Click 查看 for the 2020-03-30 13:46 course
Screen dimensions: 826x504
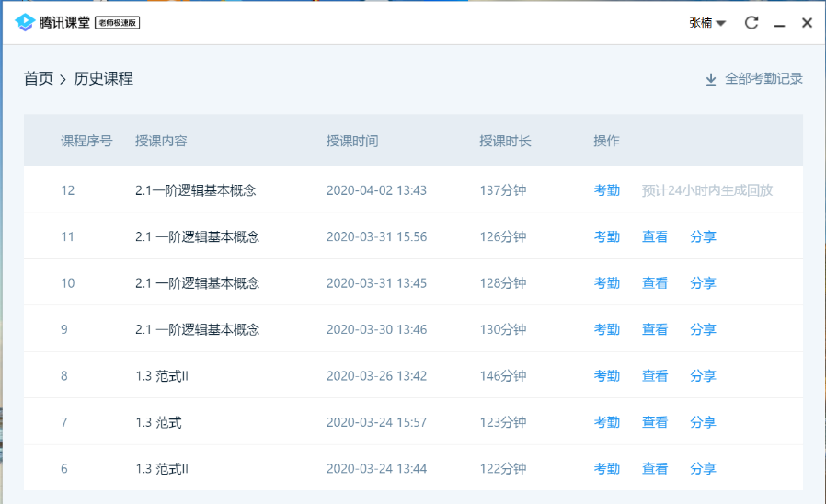[654, 329]
